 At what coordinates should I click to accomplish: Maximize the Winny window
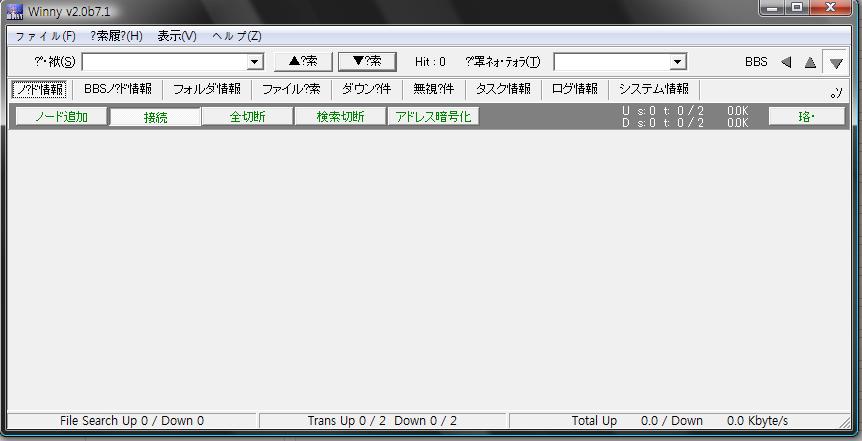[797, 7]
